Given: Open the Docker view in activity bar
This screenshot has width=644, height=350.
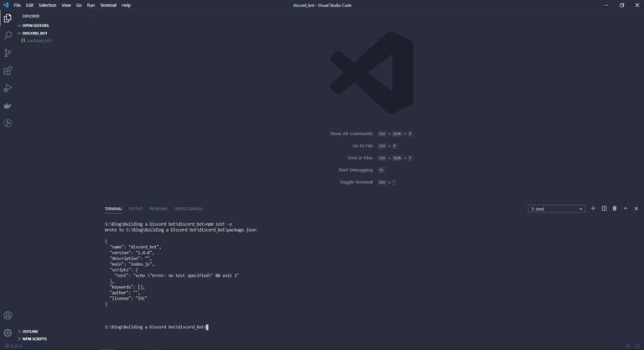Looking at the screenshot, I should coord(8,106).
